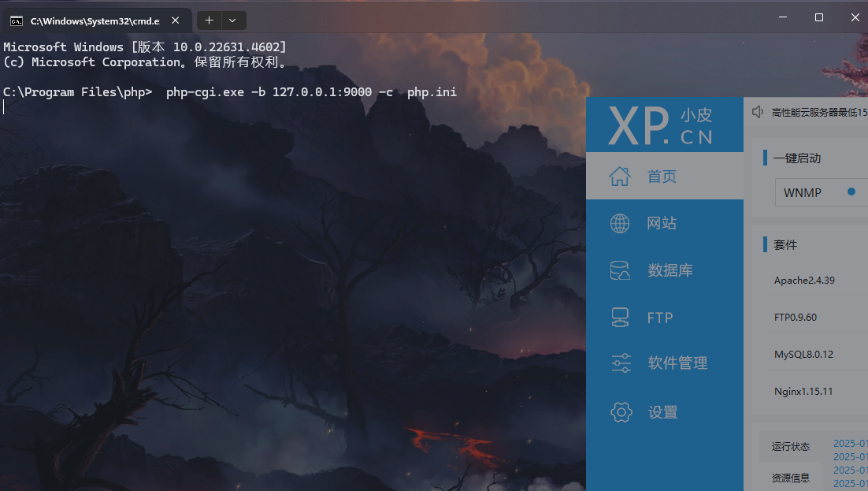Switch to the 运行状态 tab
868x491 pixels.
[x=790, y=447]
